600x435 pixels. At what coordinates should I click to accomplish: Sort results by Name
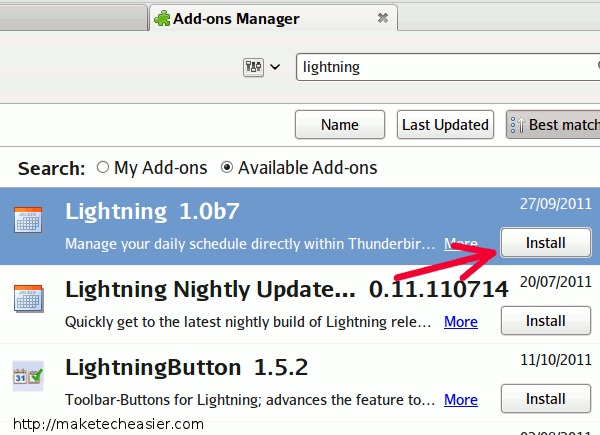340,125
